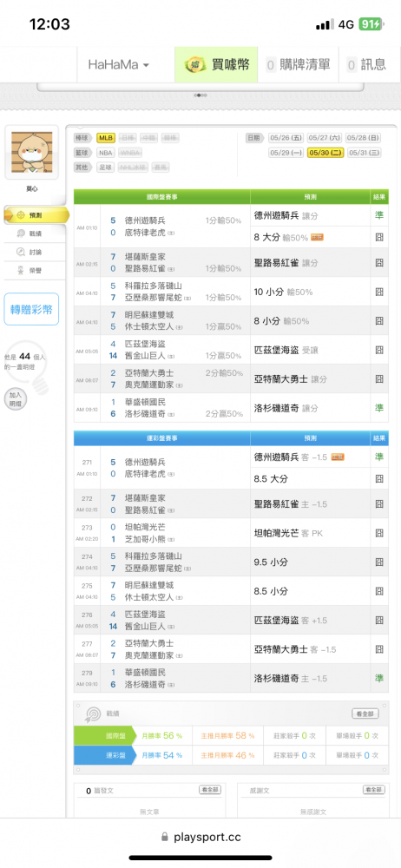Viewport: 401px width, 868px height.
Task: Click the 匹茲堡海盜 客 +1.5 prediction
Action: [291, 620]
